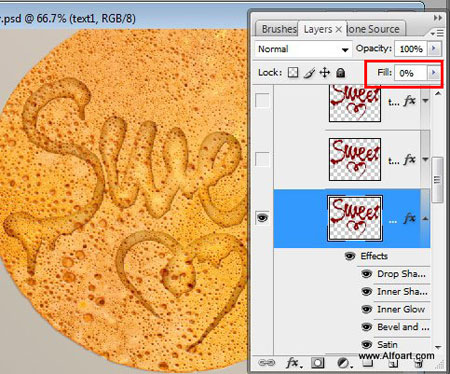Hide the Satin effect

[x=366, y=344]
